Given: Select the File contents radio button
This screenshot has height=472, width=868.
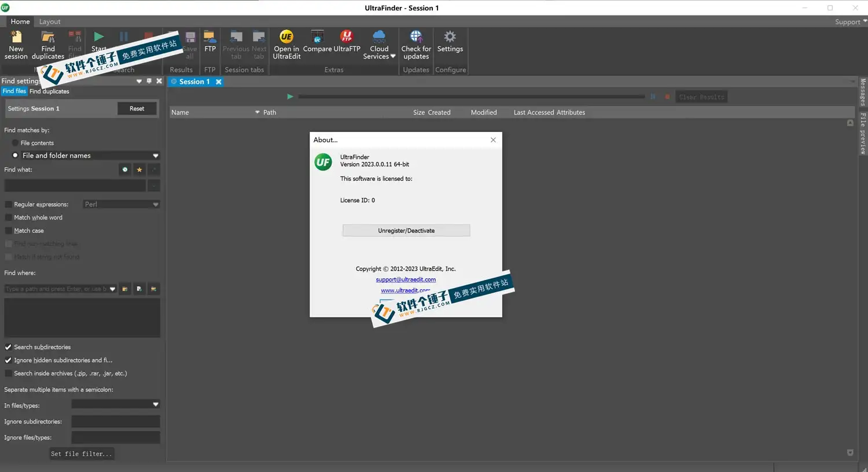Looking at the screenshot, I should point(16,143).
